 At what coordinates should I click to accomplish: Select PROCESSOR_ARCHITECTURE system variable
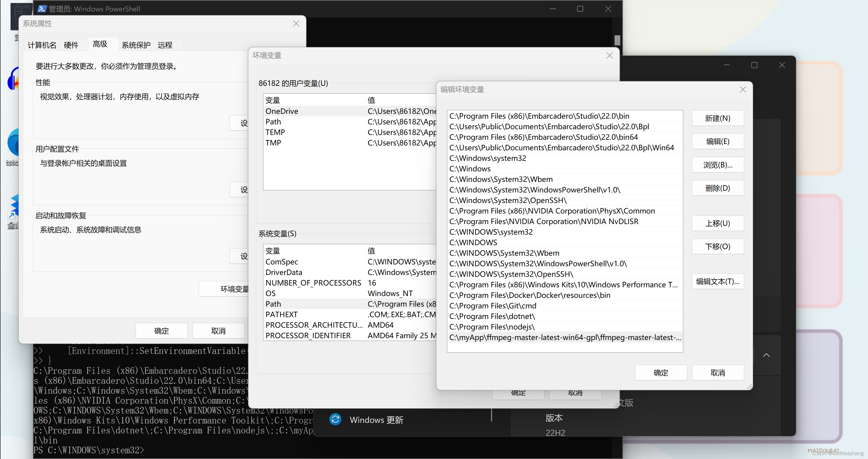pyautogui.click(x=350, y=325)
